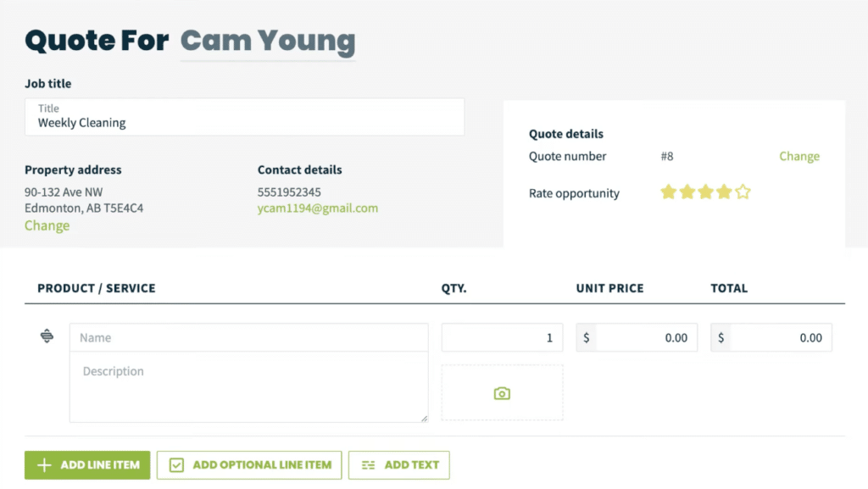Set rating to second star

pyautogui.click(x=687, y=192)
